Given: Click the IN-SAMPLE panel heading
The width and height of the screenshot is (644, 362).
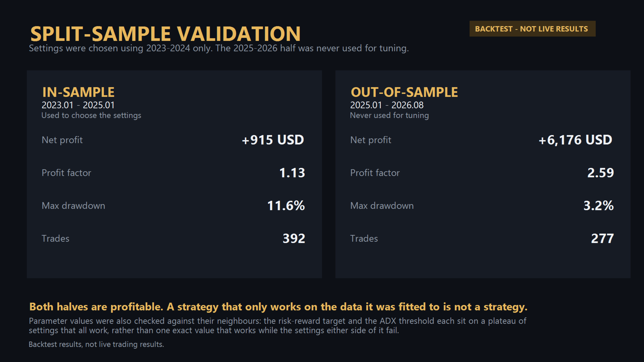Looking at the screenshot, I should coord(78,92).
